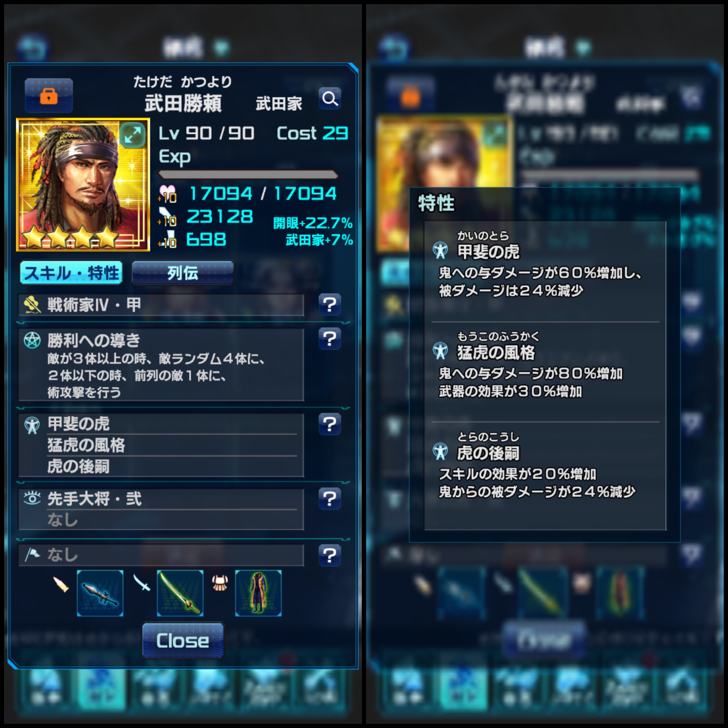This screenshot has width=728, height=728.
Task: Click the Exp progress bar
Action: (x=248, y=174)
